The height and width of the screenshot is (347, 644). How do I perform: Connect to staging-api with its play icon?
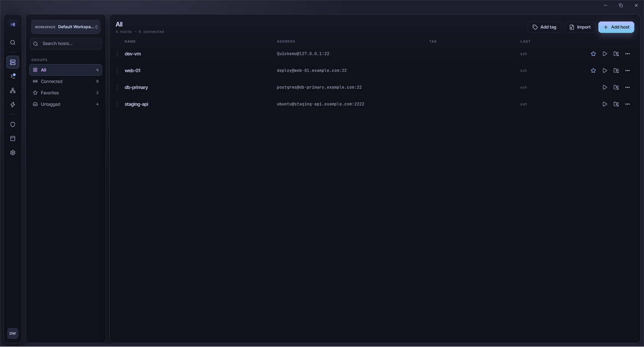click(604, 104)
